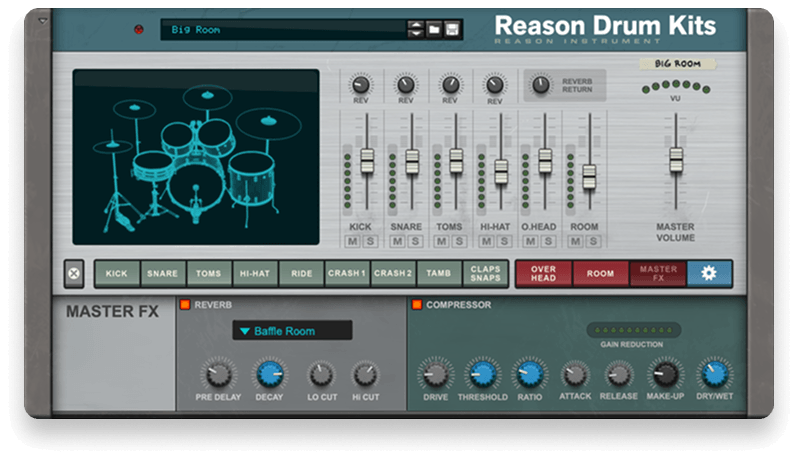Screen dimensions: 798x459
Task: Click the Big Room patch name display
Action: point(284,30)
